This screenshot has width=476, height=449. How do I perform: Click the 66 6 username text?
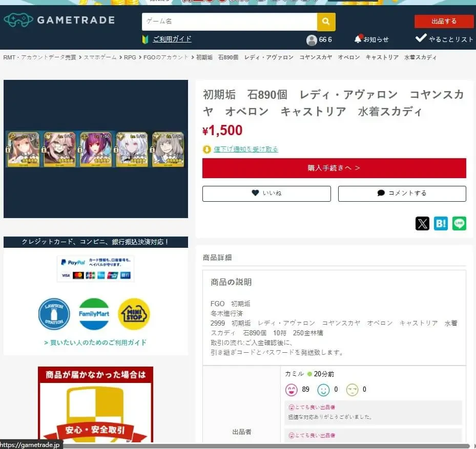click(325, 40)
